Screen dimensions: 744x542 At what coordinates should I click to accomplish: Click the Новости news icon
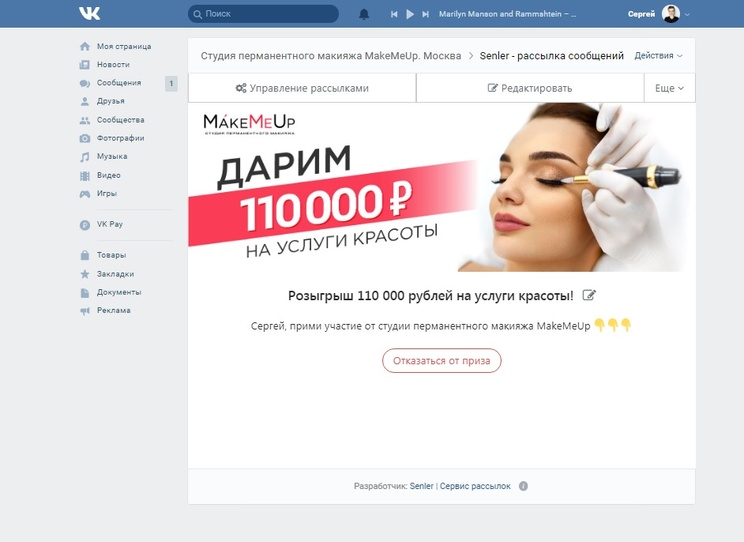point(85,65)
